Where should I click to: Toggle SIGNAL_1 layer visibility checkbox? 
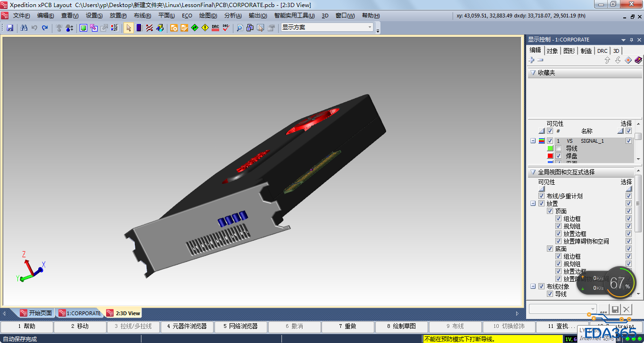pos(550,141)
